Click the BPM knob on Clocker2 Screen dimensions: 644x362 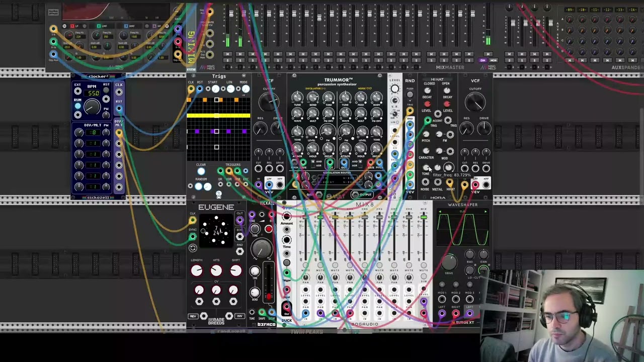tap(92, 107)
